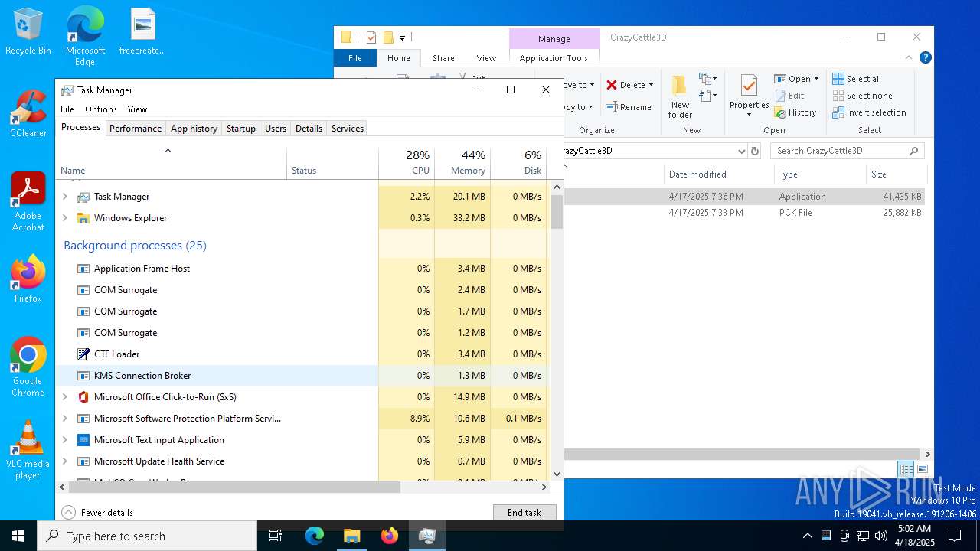
Task: Click the End task button
Action: (524, 513)
